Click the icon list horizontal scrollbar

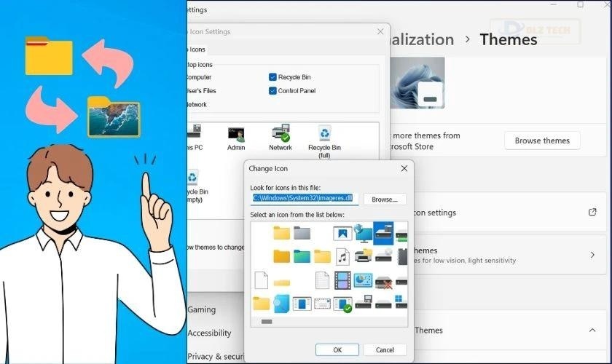(x=267, y=321)
